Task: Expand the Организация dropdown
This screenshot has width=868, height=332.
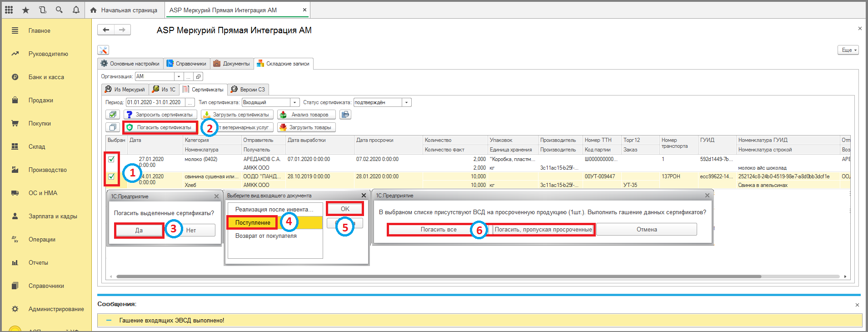Action: [179, 76]
